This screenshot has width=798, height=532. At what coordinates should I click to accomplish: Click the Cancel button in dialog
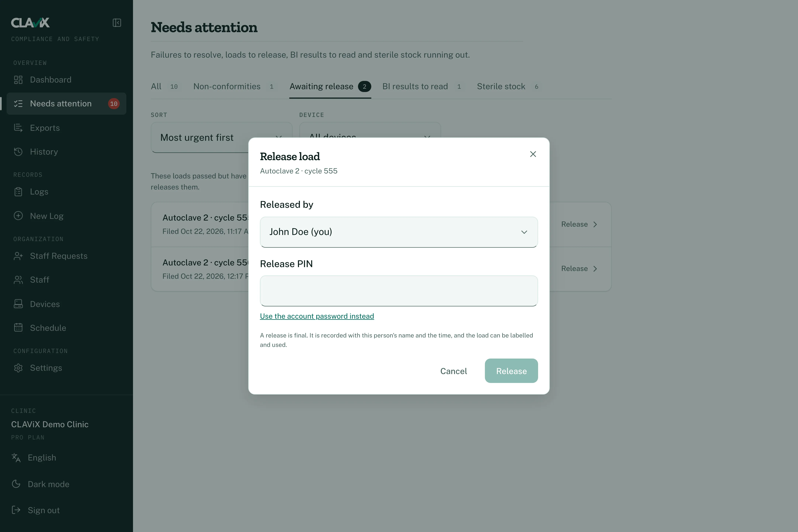[x=454, y=371]
